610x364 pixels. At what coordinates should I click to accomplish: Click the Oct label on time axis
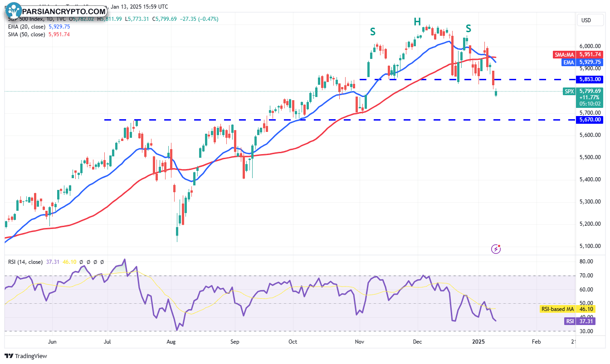293,341
